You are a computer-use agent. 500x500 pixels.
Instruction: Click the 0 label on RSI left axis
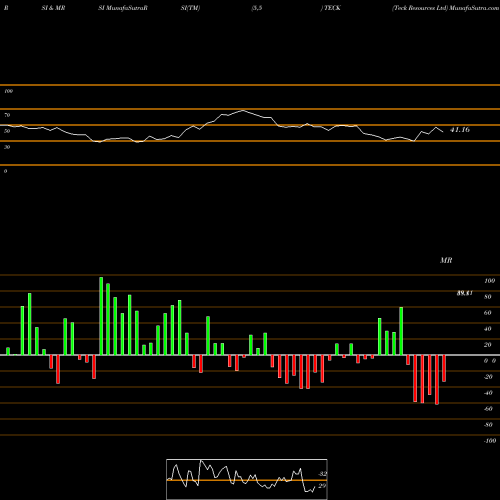coord(5,171)
